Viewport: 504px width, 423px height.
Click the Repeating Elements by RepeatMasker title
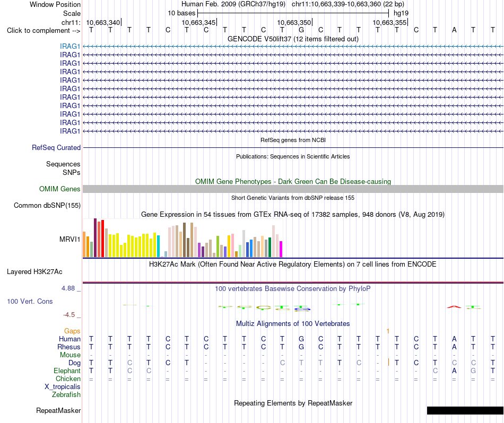pos(293,403)
